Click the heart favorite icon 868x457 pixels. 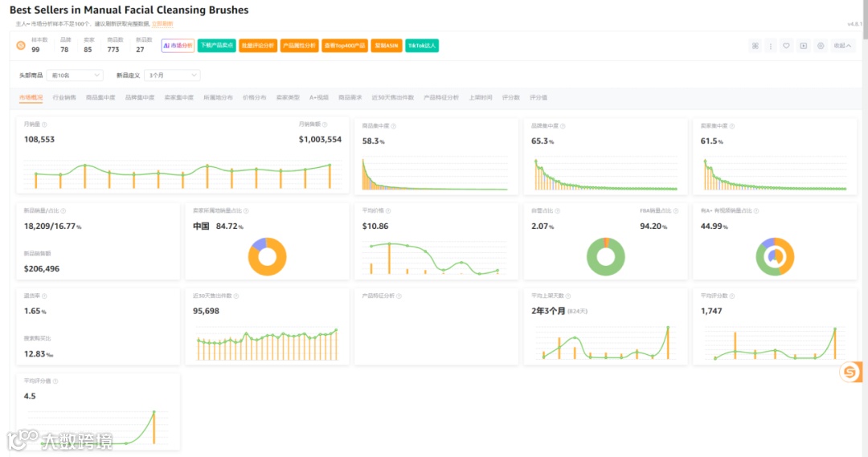click(x=786, y=46)
